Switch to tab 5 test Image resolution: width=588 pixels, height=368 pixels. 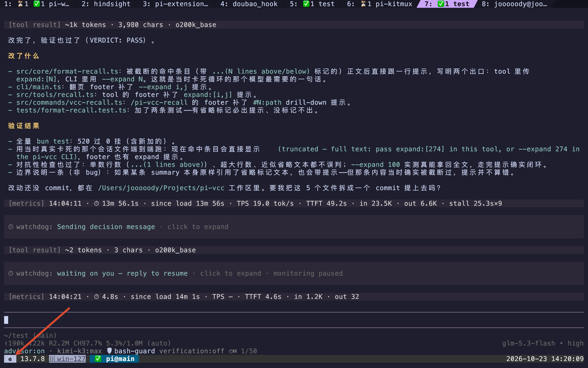312,4
